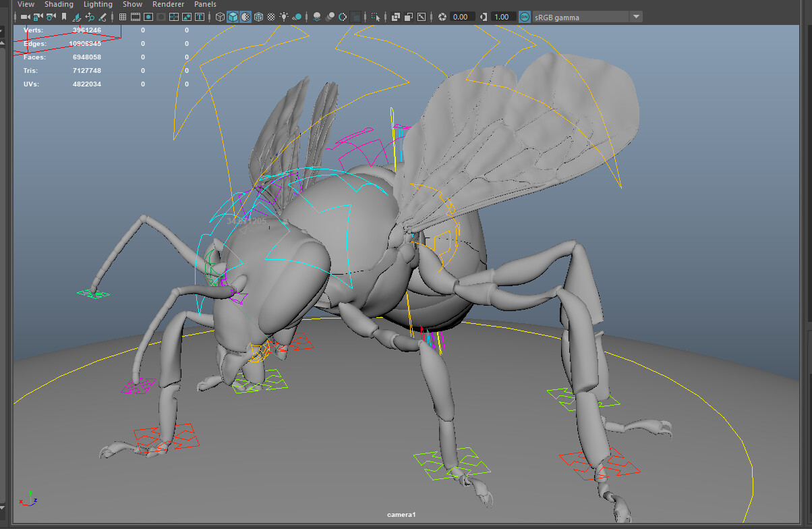Click the Lock Camera icon
812x529 pixels.
point(38,17)
